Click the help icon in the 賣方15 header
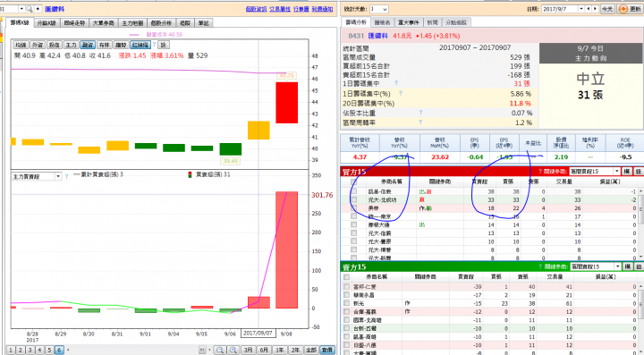Screen dimensions: 644x355 (x=540, y=266)
